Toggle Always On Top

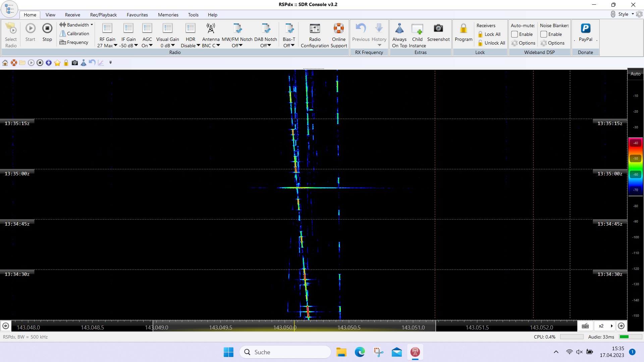(x=399, y=35)
